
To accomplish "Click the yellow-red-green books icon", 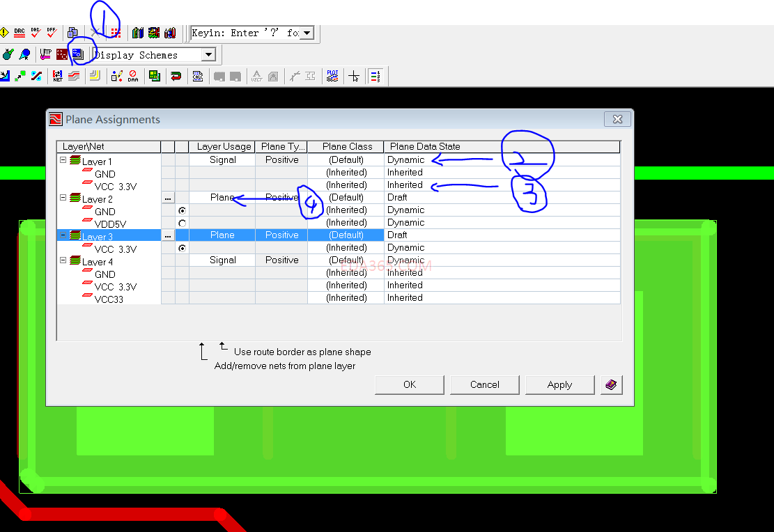I will point(154,33).
